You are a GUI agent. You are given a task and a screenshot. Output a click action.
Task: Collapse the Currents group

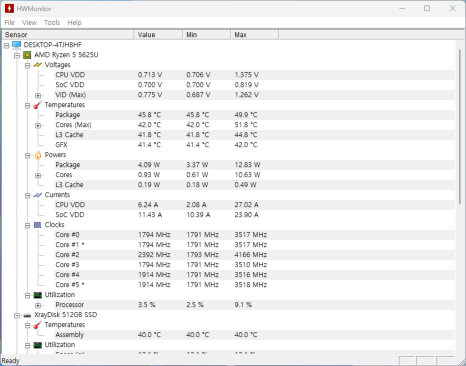[28, 196]
